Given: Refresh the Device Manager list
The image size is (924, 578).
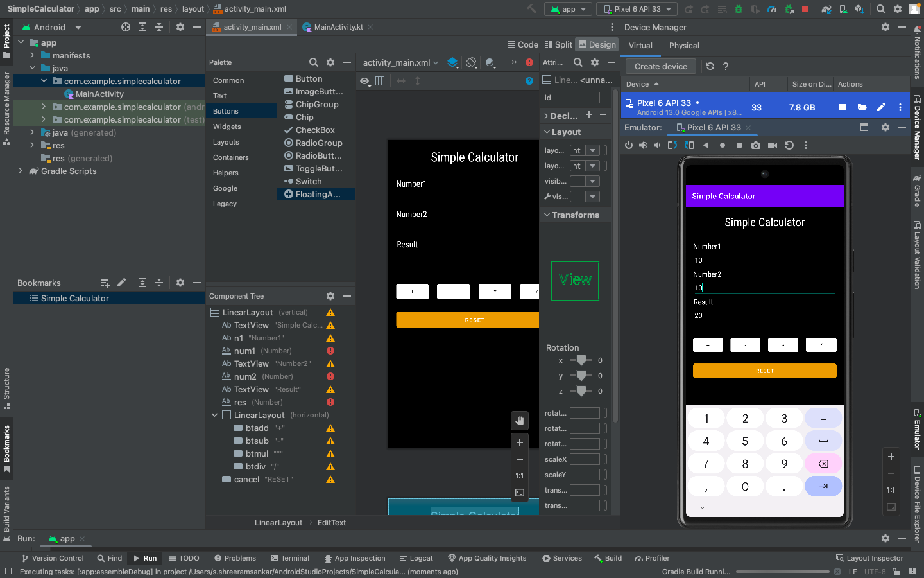Looking at the screenshot, I should (710, 66).
